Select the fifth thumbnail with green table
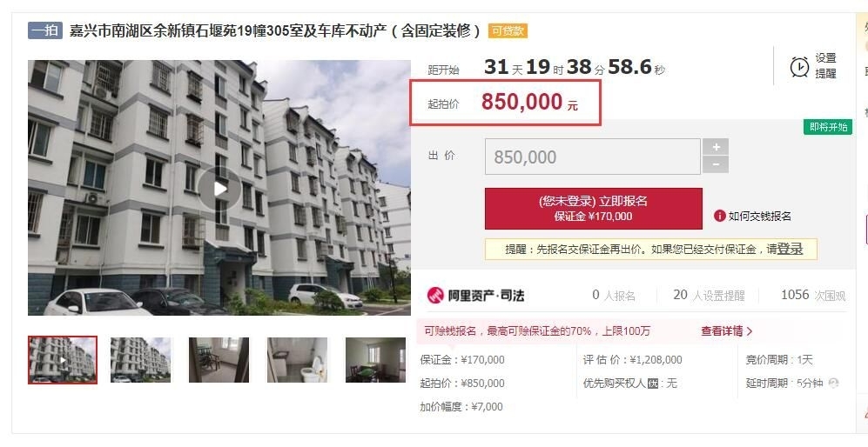The image size is (868, 447). click(375, 359)
